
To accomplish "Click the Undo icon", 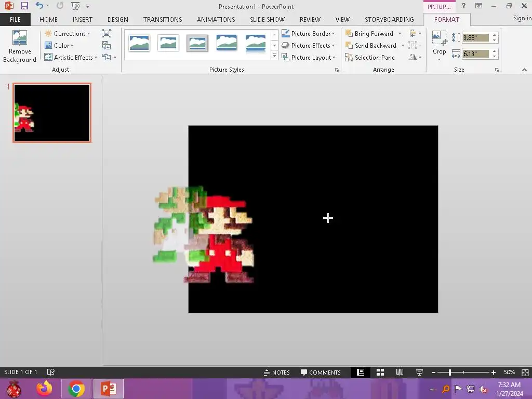I will click(39, 6).
